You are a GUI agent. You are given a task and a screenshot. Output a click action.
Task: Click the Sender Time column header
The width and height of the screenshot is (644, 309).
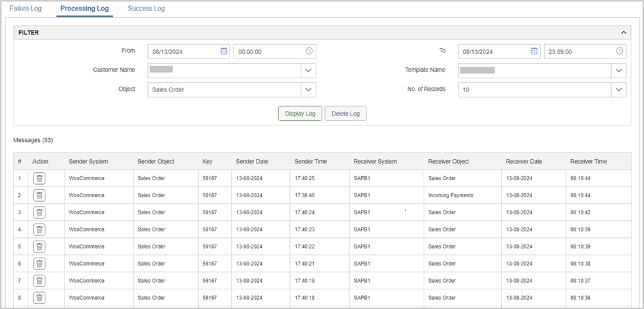click(x=310, y=161)
